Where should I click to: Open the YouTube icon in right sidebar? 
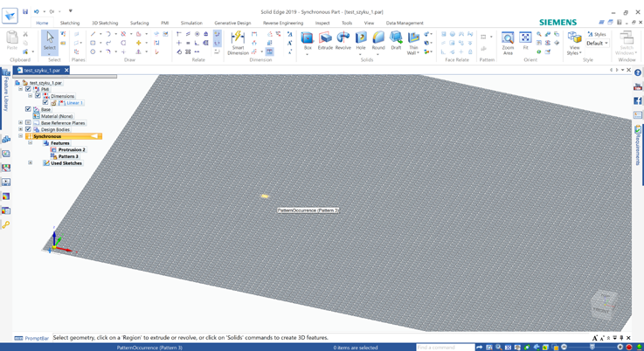[637, 87]
